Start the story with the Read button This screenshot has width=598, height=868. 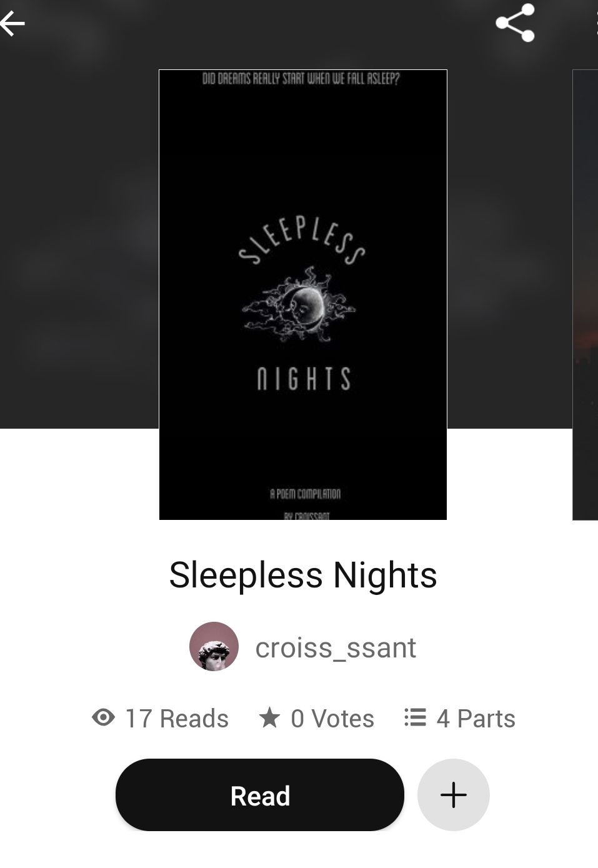coord(260,795)
